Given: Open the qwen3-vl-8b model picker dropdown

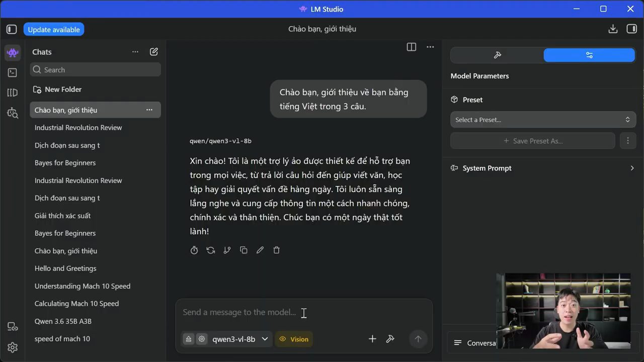Looking at the screenshot, I should tap(240, 339).
